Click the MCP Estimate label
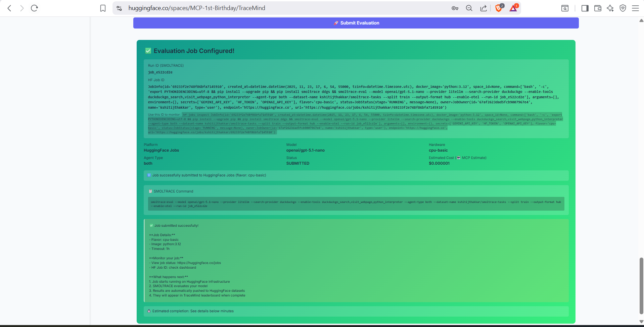Viewport: 644px width, 327px height. pyautogui.click(x=474, y=158)
